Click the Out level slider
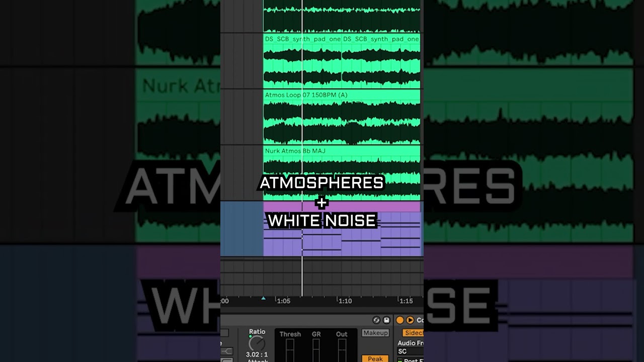Image resolution: width=644 pixels, height=362 pixels. 342,350
